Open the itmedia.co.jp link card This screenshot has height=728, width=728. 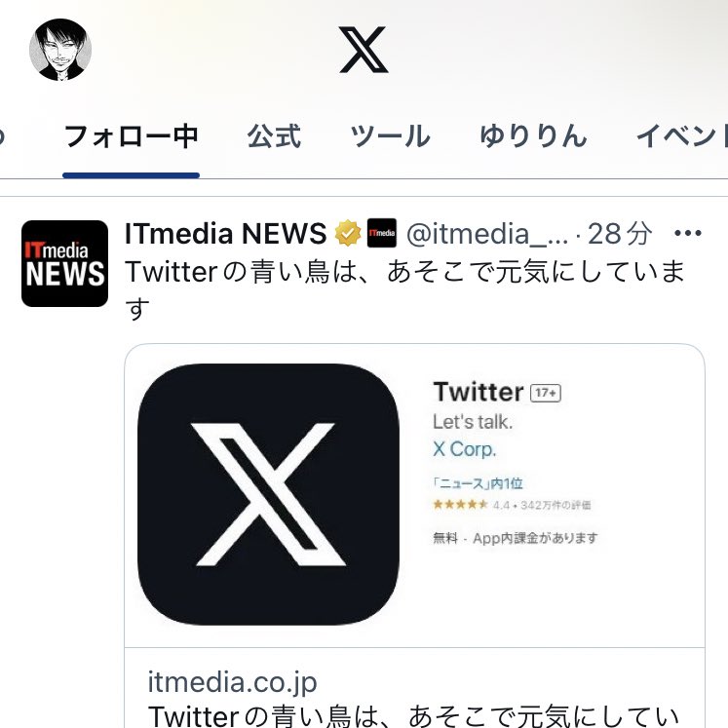pyautogui.click(x=414, y=688)
